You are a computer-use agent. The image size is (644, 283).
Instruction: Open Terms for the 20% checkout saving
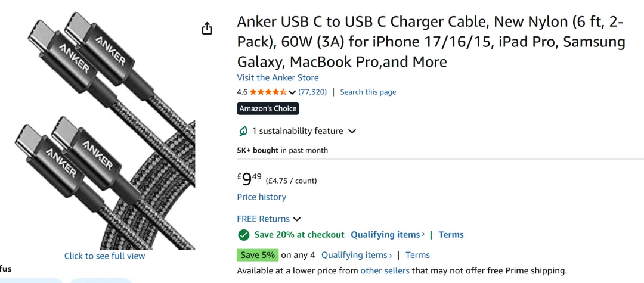point(451,235)
